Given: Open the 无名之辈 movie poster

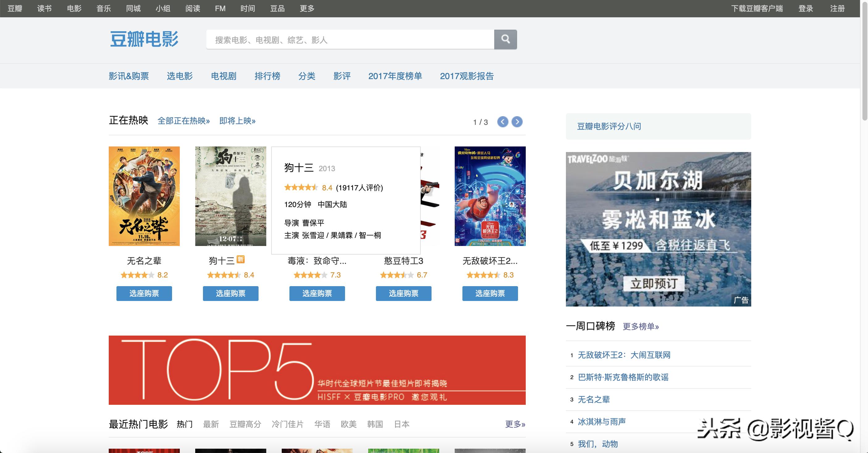Looking at the screenshot, I should 144,196.
